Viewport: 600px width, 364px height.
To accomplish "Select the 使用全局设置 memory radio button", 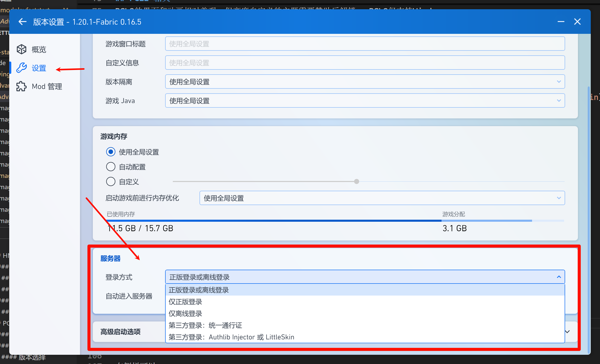I will click(x=111, y=152).
